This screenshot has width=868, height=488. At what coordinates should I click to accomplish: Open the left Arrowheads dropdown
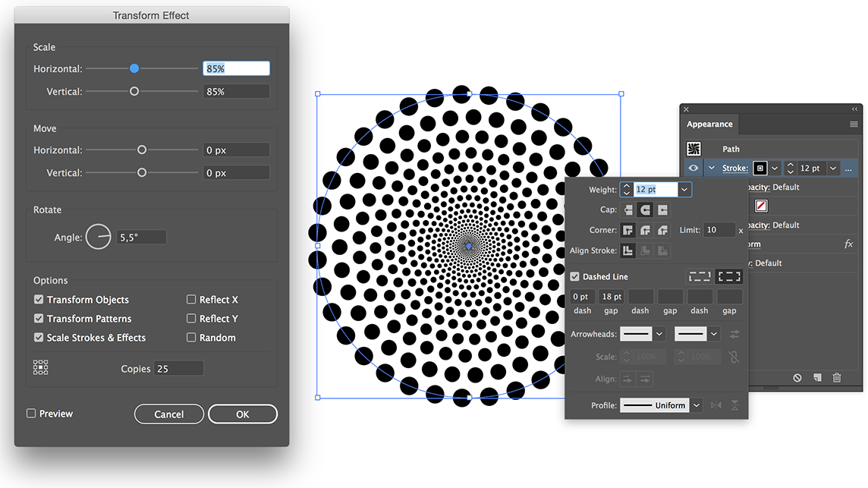(x=659, y=334)
